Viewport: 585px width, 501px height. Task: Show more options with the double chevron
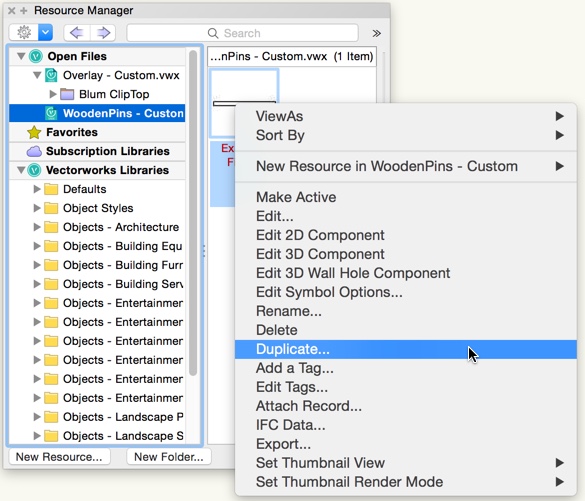click(x=376, y=34)
